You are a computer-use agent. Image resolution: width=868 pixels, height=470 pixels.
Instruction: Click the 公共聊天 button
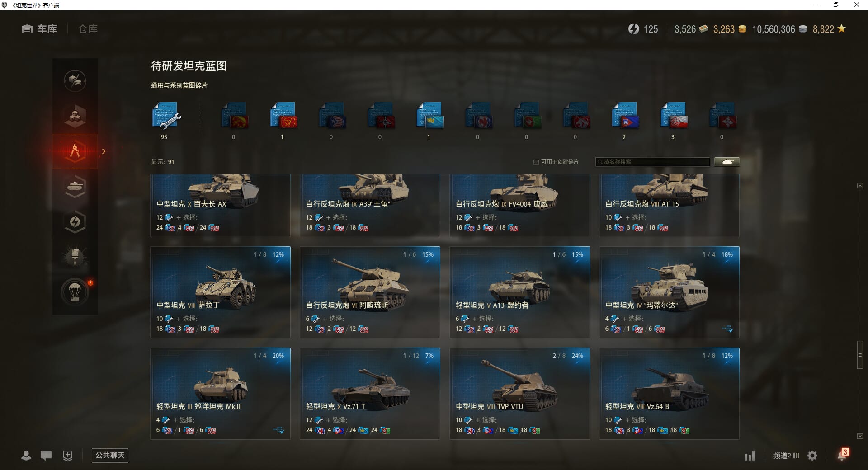pyautogui.click(x=110, y=455)
